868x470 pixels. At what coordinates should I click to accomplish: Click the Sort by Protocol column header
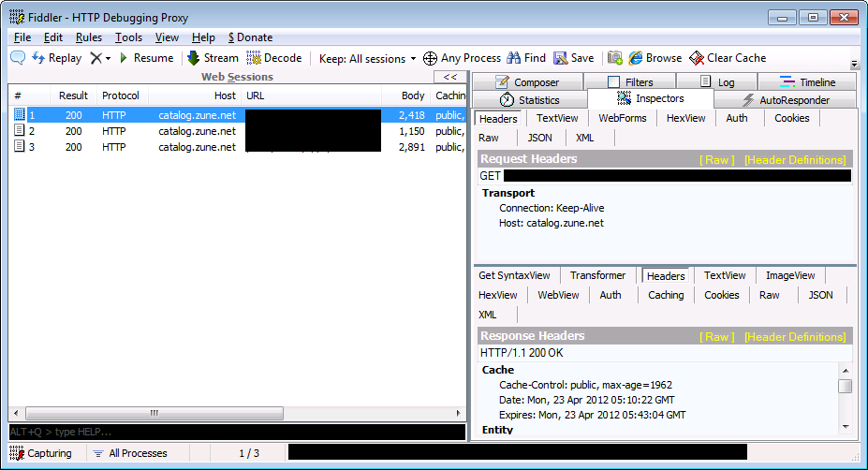pos(121,95)
